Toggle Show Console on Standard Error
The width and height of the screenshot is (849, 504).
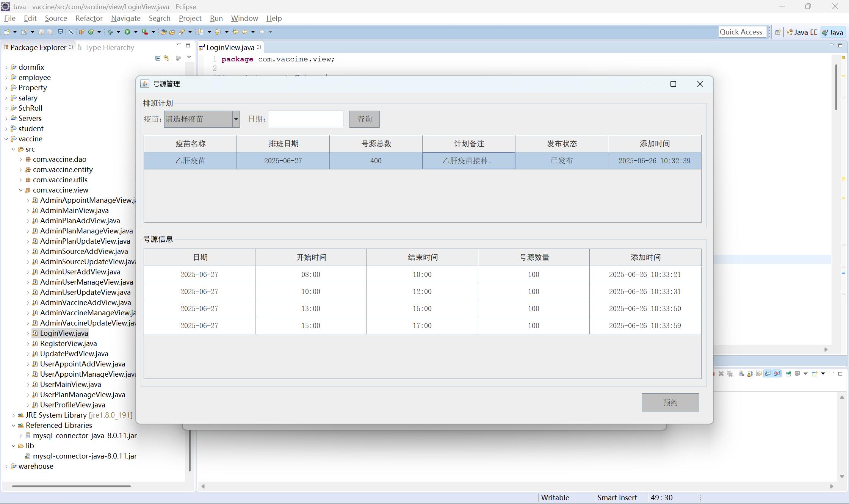777,374
